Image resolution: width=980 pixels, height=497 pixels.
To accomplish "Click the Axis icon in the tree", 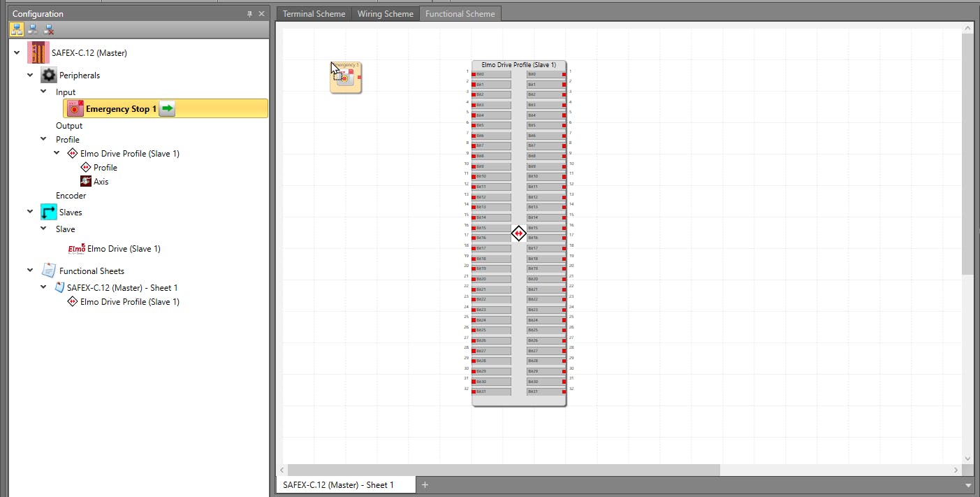I will point(86,181).
